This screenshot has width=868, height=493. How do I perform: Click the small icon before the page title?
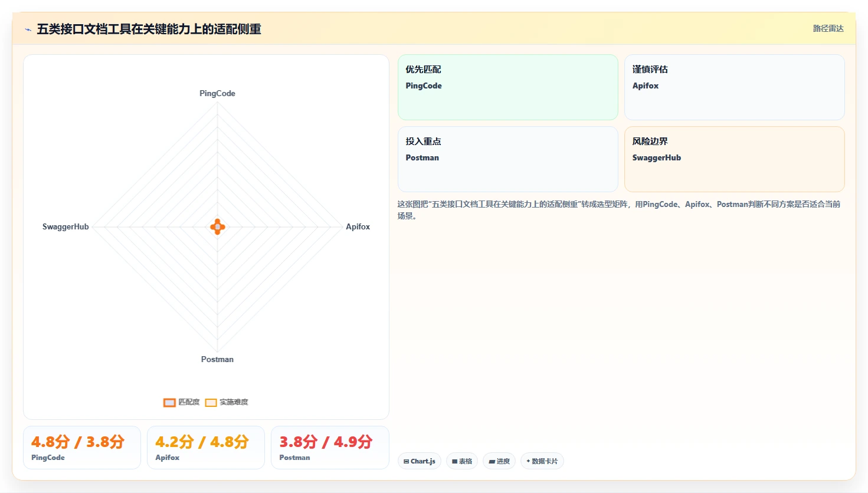point(28,29)
